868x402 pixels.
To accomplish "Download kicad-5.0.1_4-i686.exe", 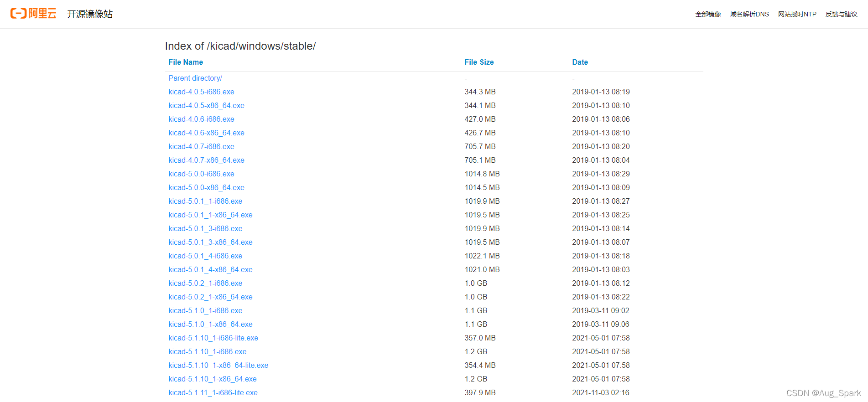I will [x=205, y=256].
